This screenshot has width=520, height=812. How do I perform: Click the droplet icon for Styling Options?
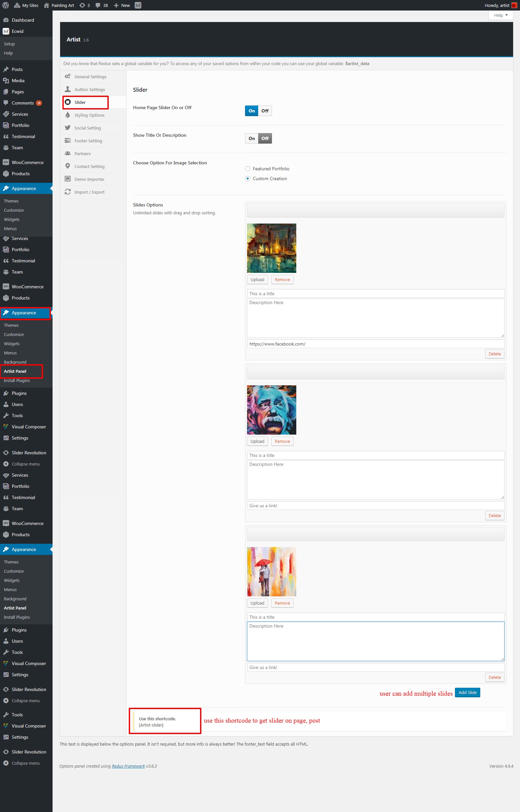click(x=68, y=115)
